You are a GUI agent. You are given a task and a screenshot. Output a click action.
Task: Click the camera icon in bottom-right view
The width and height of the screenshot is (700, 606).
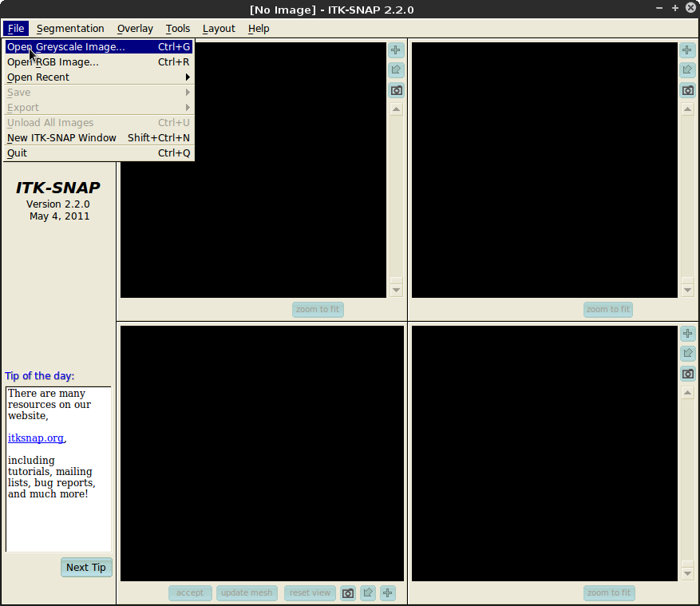tap(687, 374)
